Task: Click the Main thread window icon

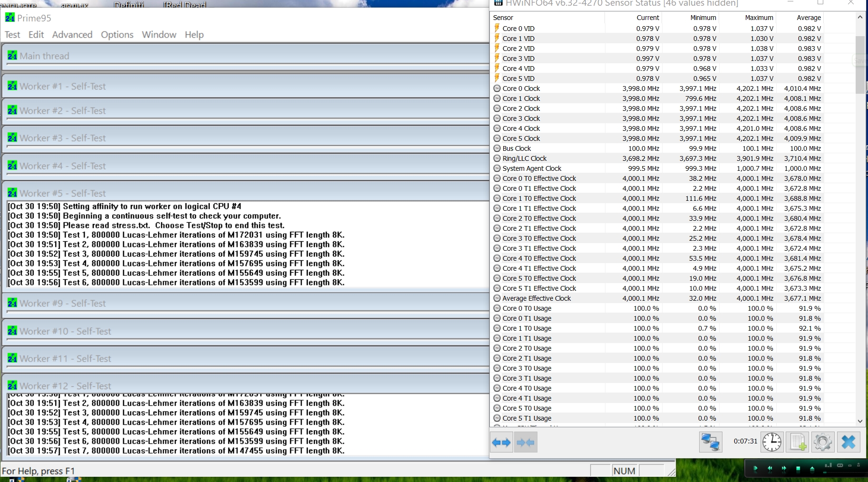Action: pyautogui.click(x=12, y=55)
